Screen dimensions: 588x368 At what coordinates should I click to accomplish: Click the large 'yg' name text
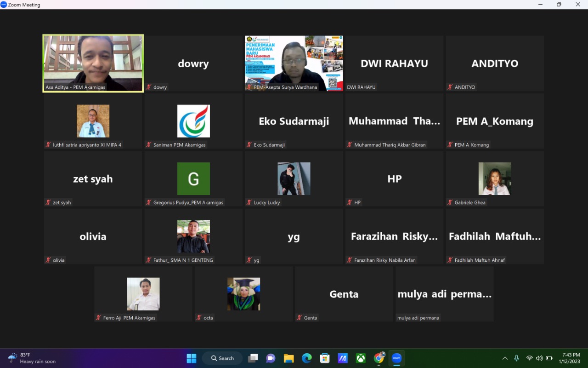click(294, 237)
